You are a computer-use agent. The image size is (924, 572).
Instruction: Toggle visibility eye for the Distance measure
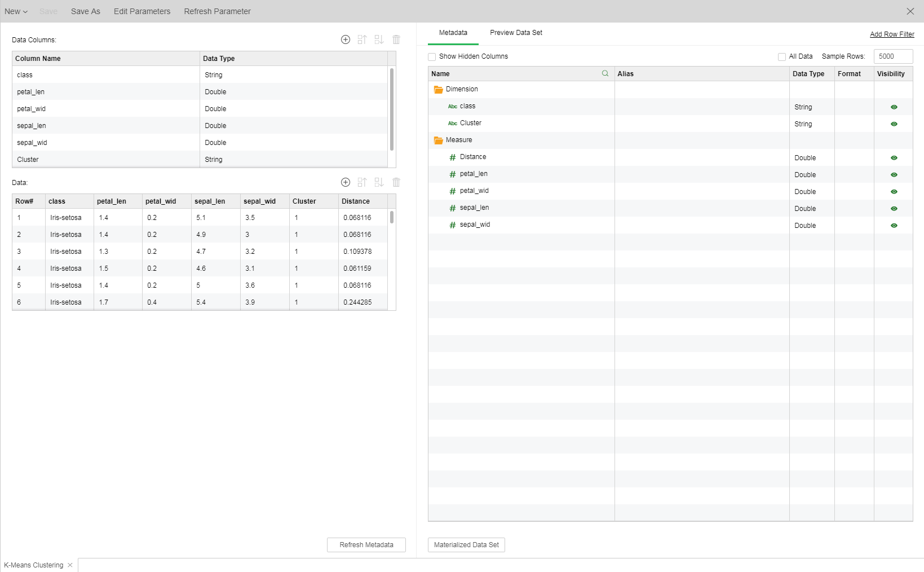click(x=894, y=158)
